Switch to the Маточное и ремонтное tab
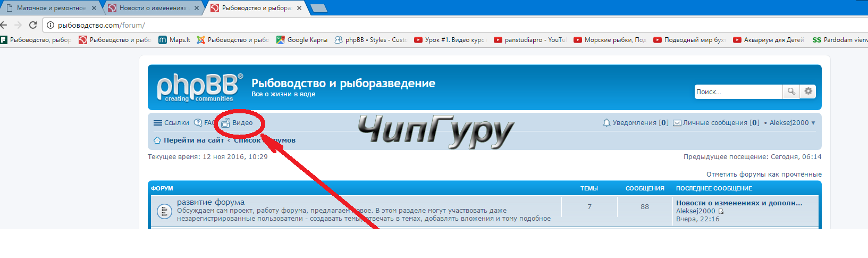Image resolution: width=868 pixels, height=258 pixels. coord(51,8)
